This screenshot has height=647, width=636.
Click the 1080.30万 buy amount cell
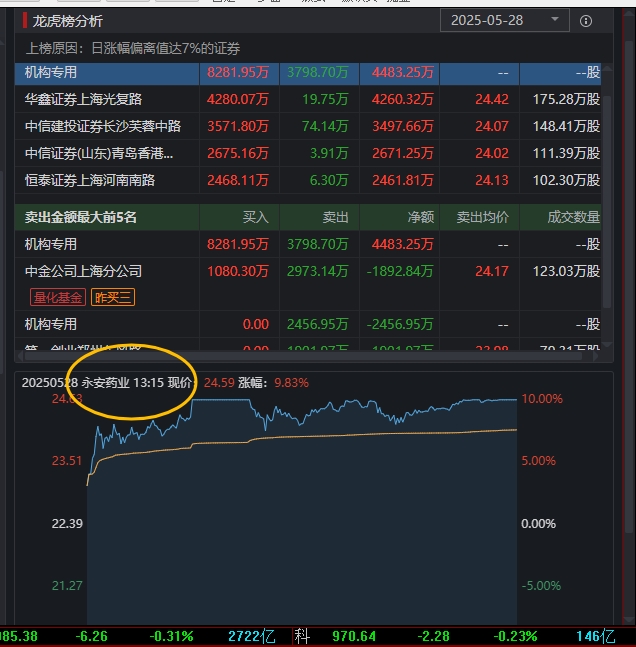238,272
